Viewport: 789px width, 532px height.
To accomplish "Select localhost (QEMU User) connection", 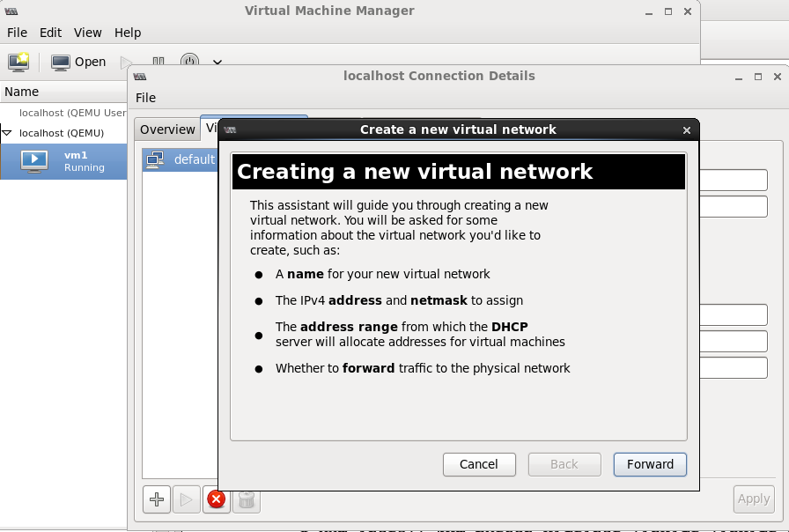I will click(72, 113).
